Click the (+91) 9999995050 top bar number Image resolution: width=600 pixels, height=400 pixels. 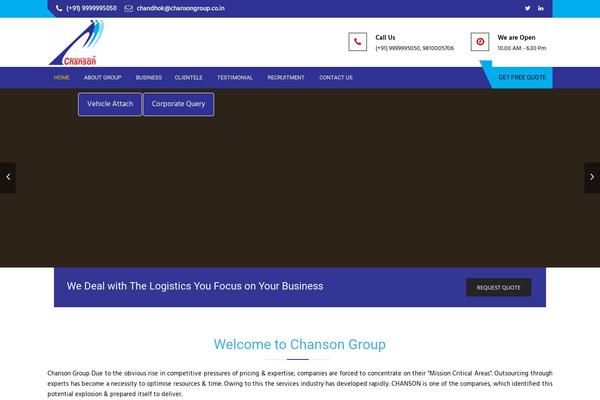pos(91,8)
